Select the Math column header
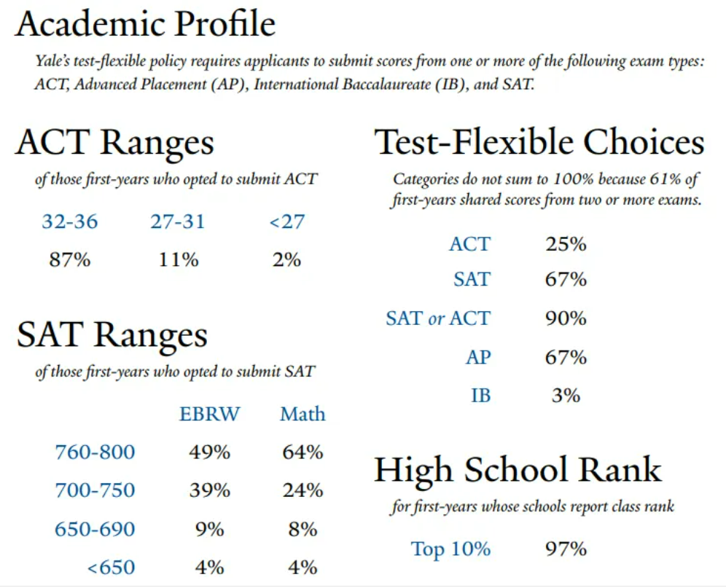This screenshot has height=588, width=726. (302, 415)
